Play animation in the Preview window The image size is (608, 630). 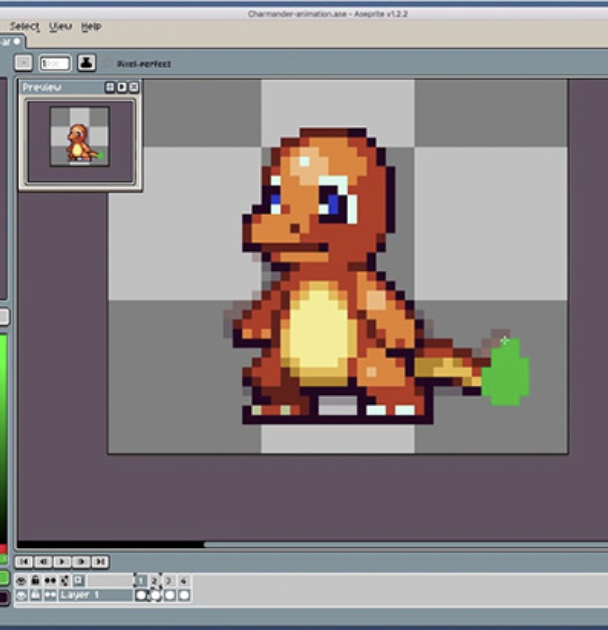(122, 88)
